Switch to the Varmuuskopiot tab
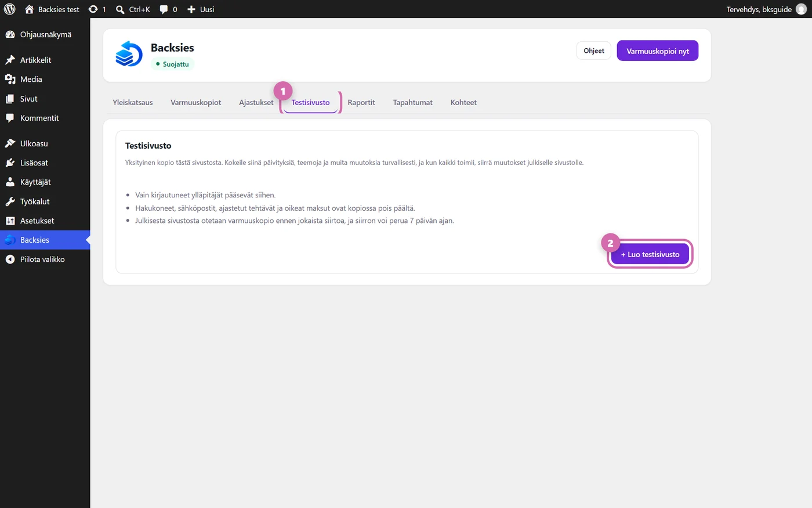 tap(196, 102)
